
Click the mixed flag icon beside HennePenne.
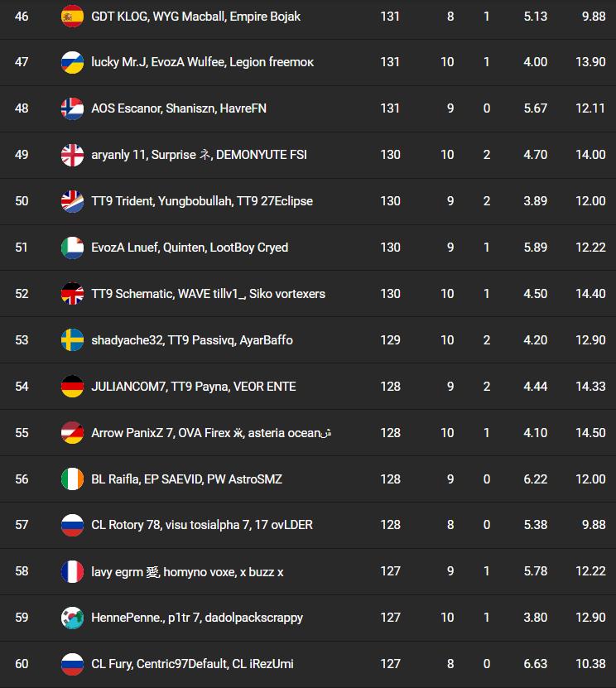[x=73, y=618]
